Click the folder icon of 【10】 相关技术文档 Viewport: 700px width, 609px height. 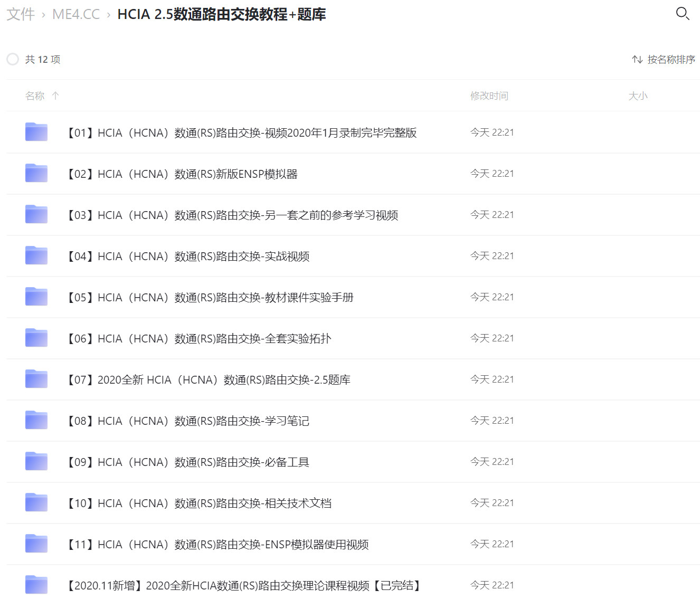pyautogui.click(x=36, y=502)
